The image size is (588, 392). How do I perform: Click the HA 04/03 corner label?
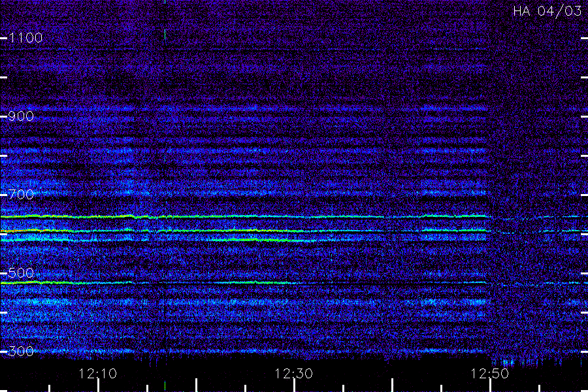click(547, 11)
